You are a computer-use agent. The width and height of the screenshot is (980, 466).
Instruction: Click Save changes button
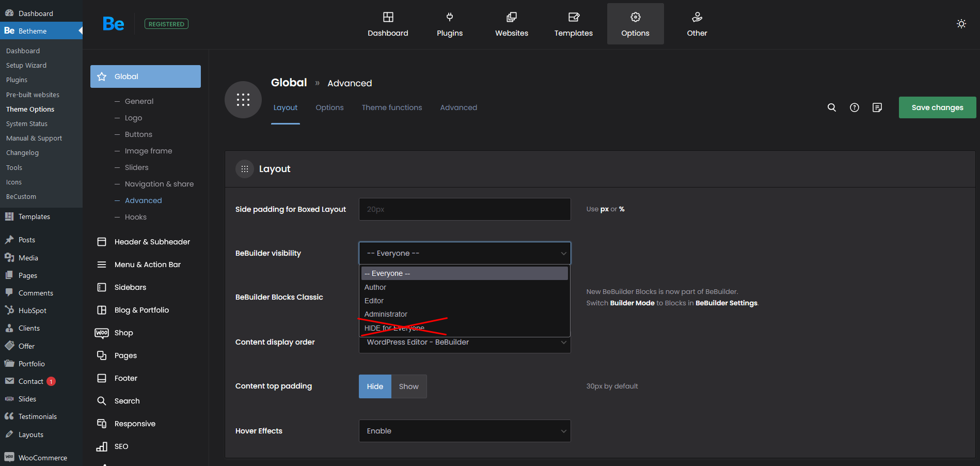[937, 107]
